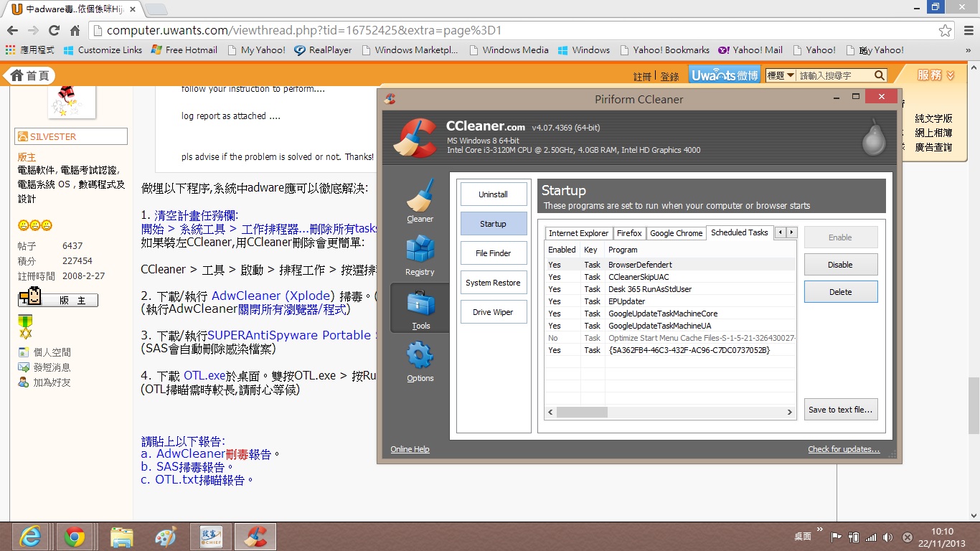Open the Paint app in the taskbar
The height and width of the screenshot is (551, 980).
point(166,537)
